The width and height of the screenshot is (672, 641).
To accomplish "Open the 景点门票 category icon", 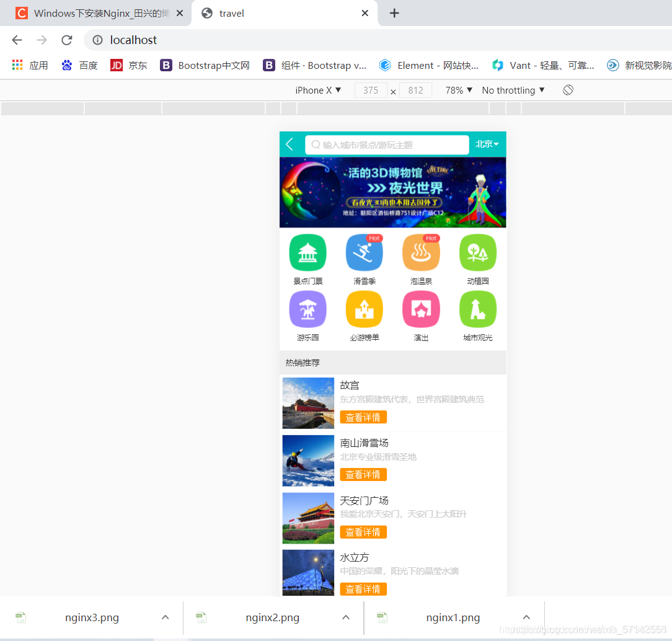I will tap(307, 253).
